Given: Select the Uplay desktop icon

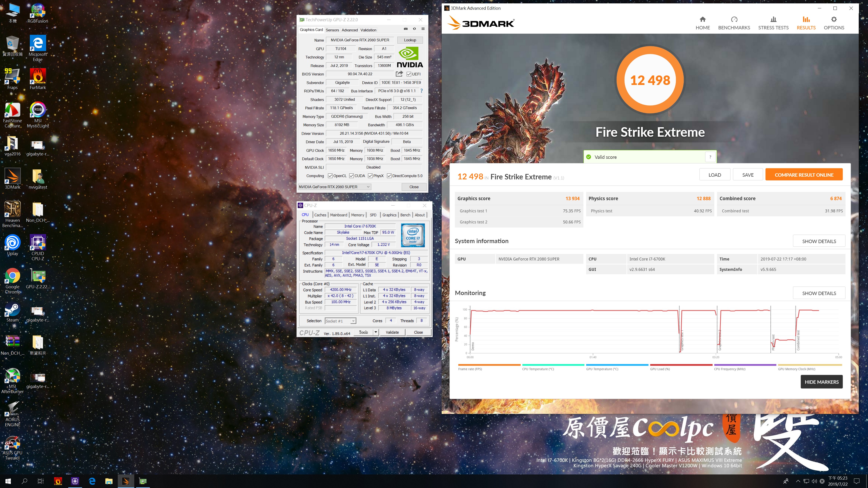Looking at the screenshot, I should tap(12, 245).
